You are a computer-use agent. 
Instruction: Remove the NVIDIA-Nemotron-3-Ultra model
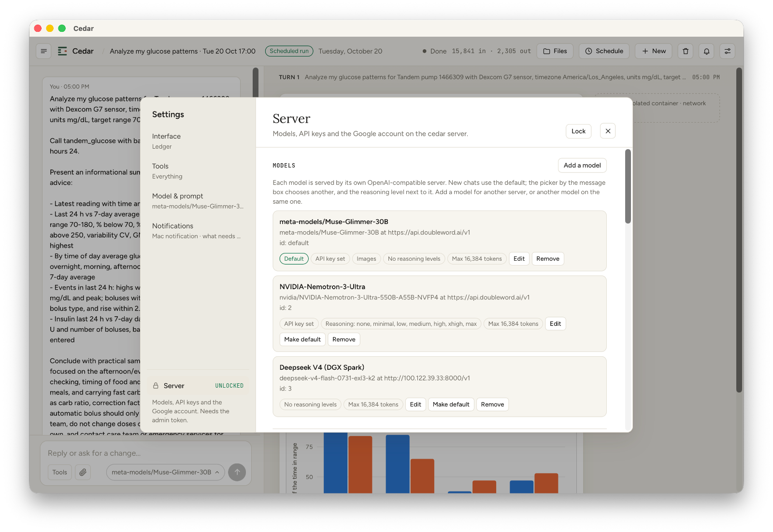pyautogui.click(x=344, y=339)
